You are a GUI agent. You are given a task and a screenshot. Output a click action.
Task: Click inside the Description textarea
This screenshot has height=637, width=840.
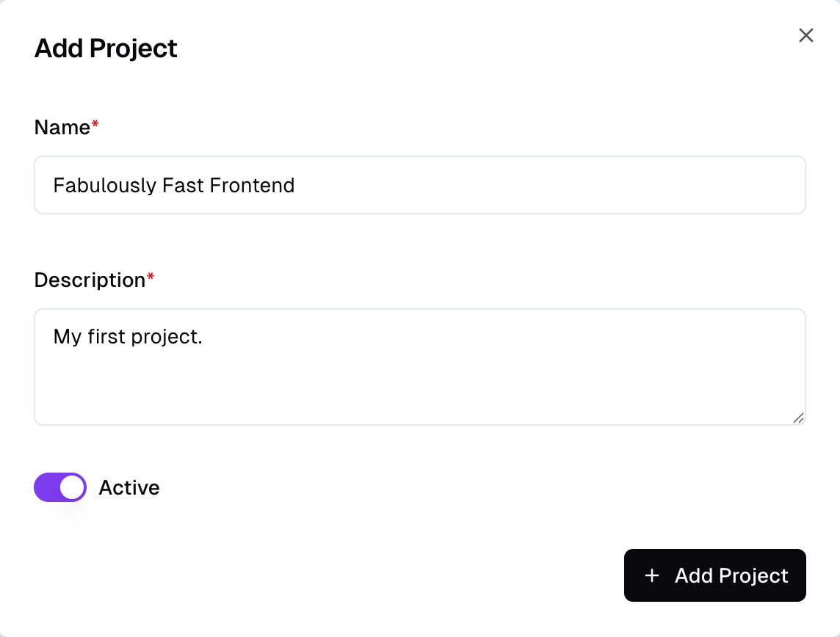[x=419, y=367]
